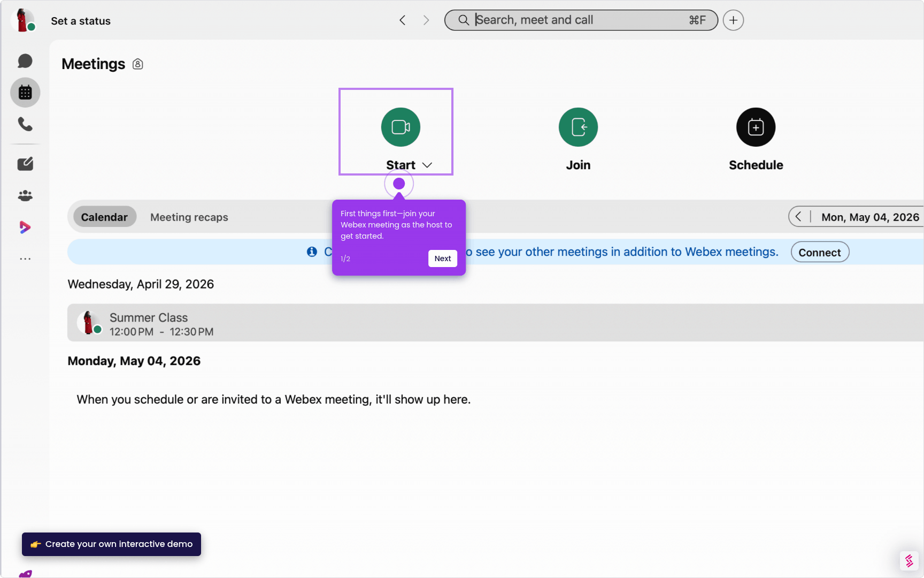Click the Meetings page title
The width and height of the screenshot is (924, 578).
pos(93,64)
